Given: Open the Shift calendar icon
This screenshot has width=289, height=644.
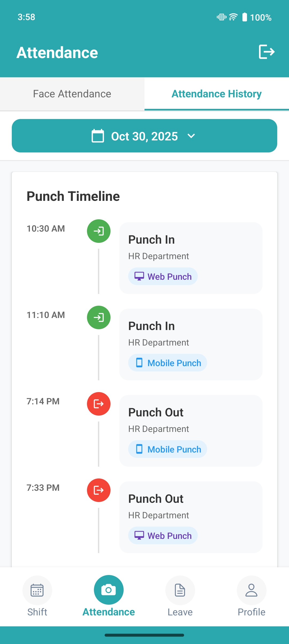Looking at the screenshot, I should coord(37,590).
